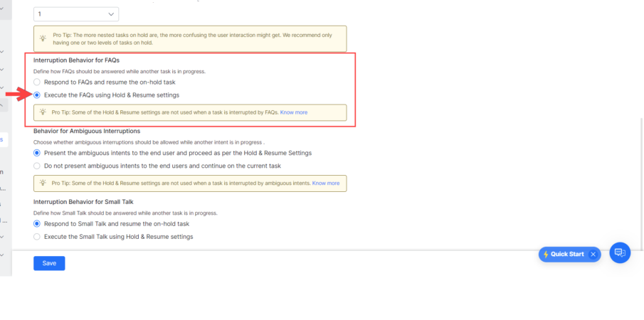The width and height of the screenshot is (644, 320).
Task: Click the lightbulb icon in FAQs Pro Tip
Action: [43, 112]
